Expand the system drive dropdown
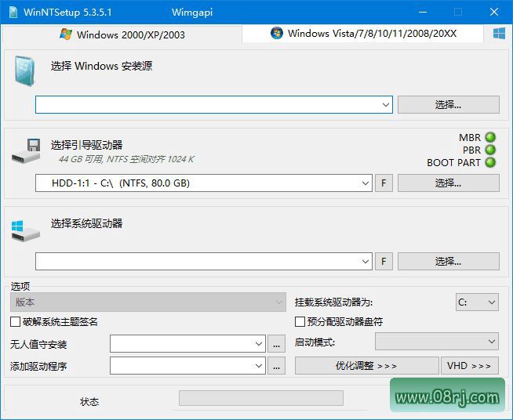 point(365,261)
